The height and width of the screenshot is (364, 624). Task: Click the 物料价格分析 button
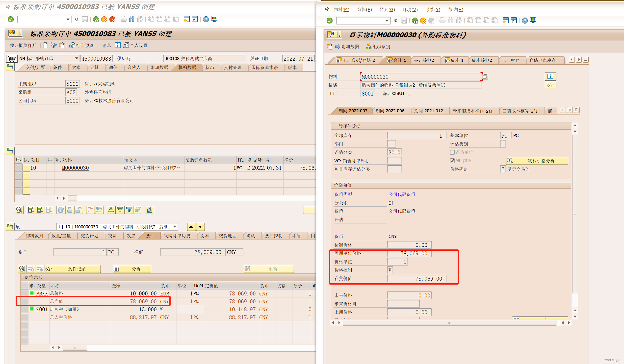[x=537, y=161]
